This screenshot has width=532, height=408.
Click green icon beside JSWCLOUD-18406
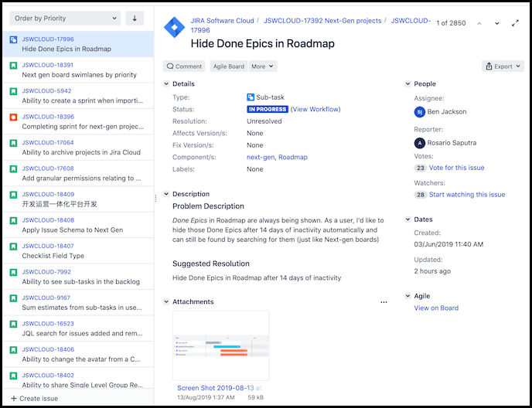click(13, 350)
